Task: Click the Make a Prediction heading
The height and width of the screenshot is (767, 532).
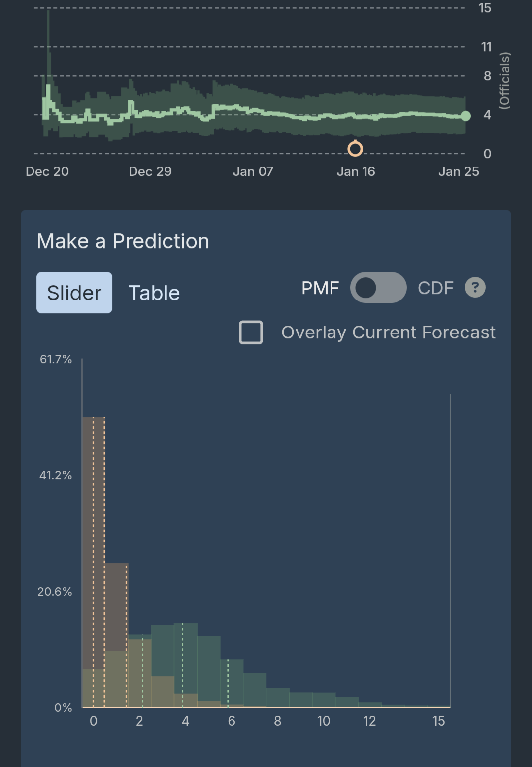Action: point(123,241)
